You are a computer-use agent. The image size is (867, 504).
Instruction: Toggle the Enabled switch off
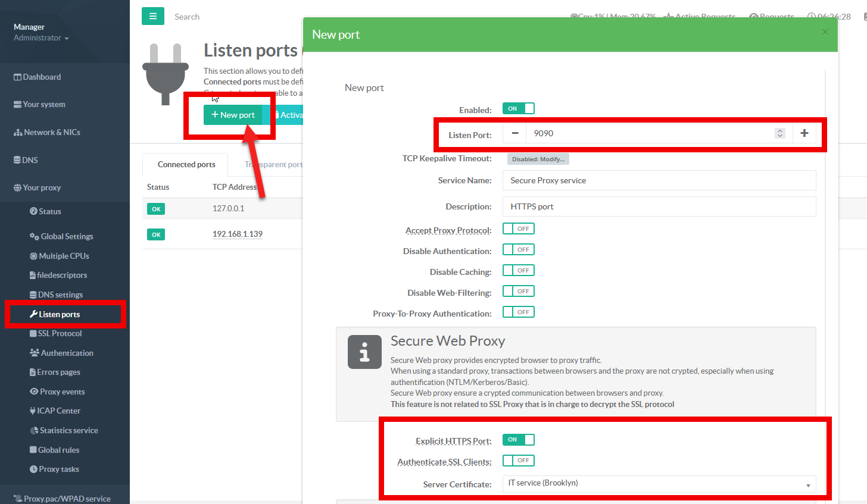518,108
